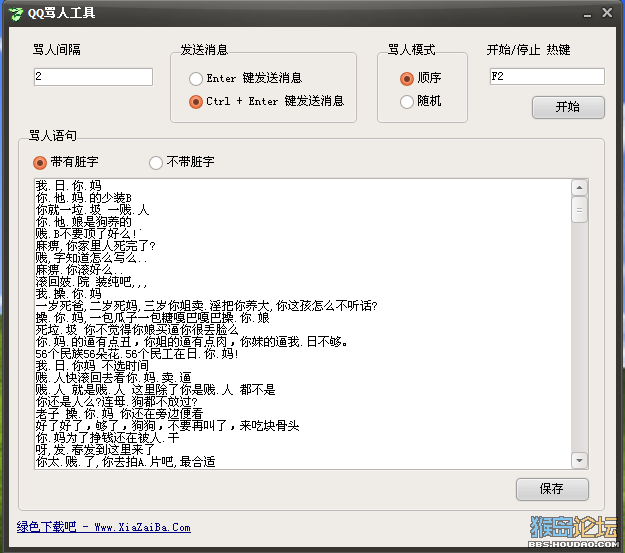Choose 顺序 mode radio button
The height and width of the screenshot is (553, 625).
pyautogui.click(x=421, y=78)
